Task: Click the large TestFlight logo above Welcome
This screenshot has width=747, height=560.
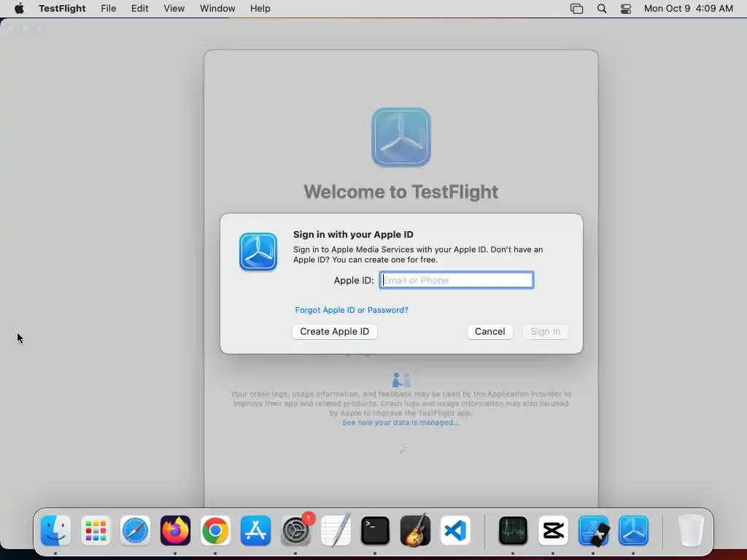Action: [x=401, y=137]
